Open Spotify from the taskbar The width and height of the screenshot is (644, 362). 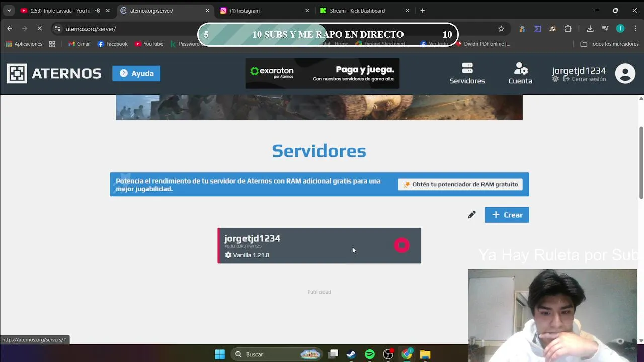click(370, 354)
